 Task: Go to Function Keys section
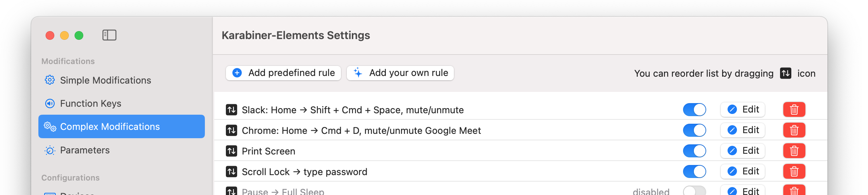[90, 103]
